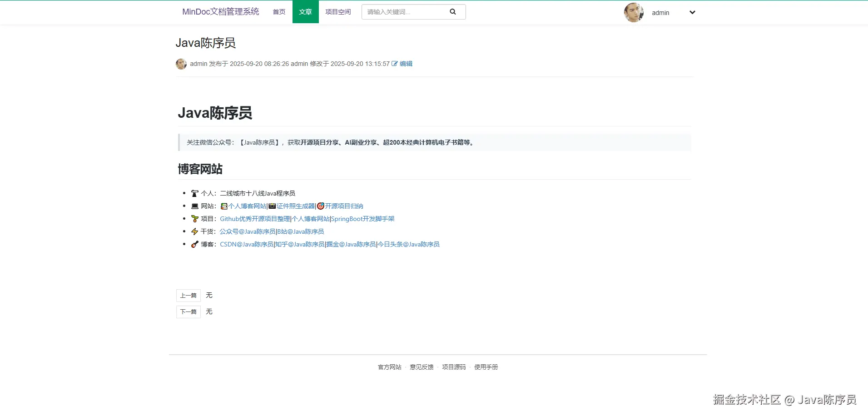Image resolution: width=868 pixels, height=417 pixels.
Task: Click the 关注微信公众号 blockquote text
Action: coord(331,143)
